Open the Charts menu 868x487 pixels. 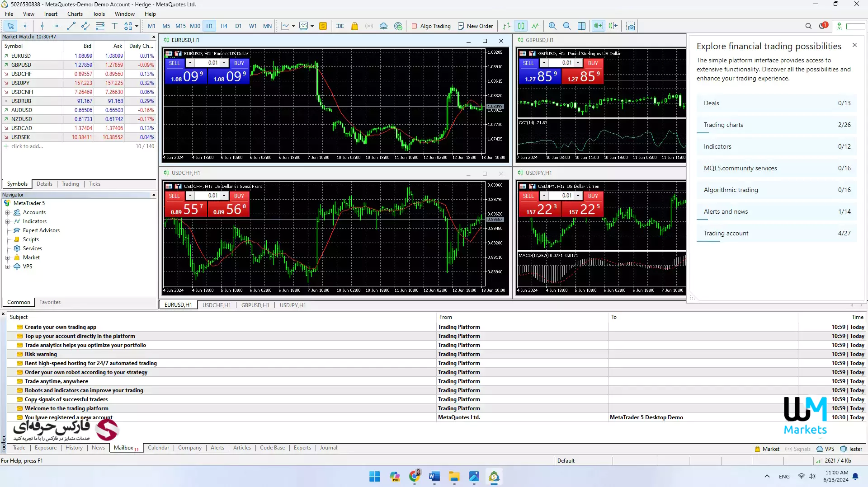[x=75, y=14]
